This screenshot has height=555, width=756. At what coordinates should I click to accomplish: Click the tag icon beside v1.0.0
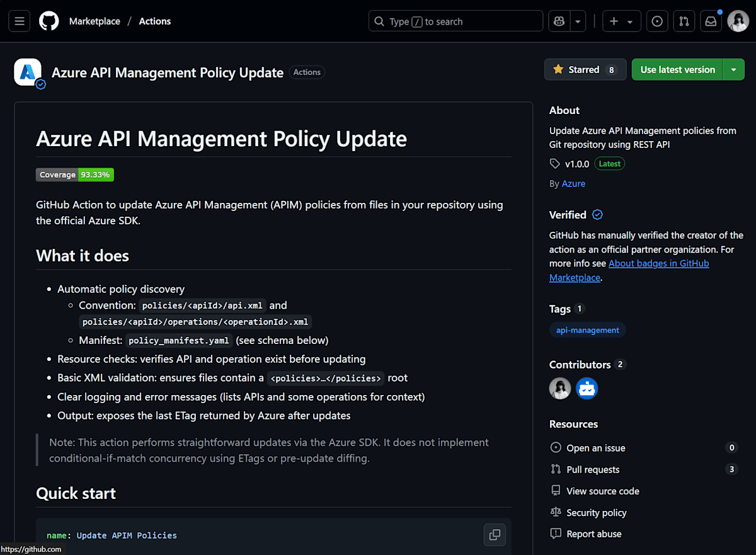(555, 164)
